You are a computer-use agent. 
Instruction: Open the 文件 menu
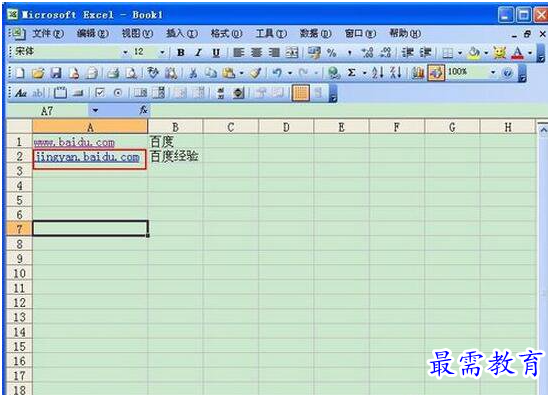(47, 34)
